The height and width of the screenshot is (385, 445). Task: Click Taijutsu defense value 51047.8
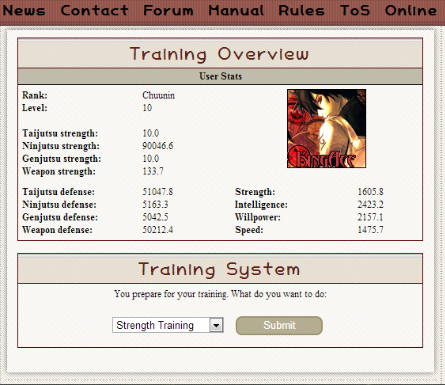pos(158,192)
